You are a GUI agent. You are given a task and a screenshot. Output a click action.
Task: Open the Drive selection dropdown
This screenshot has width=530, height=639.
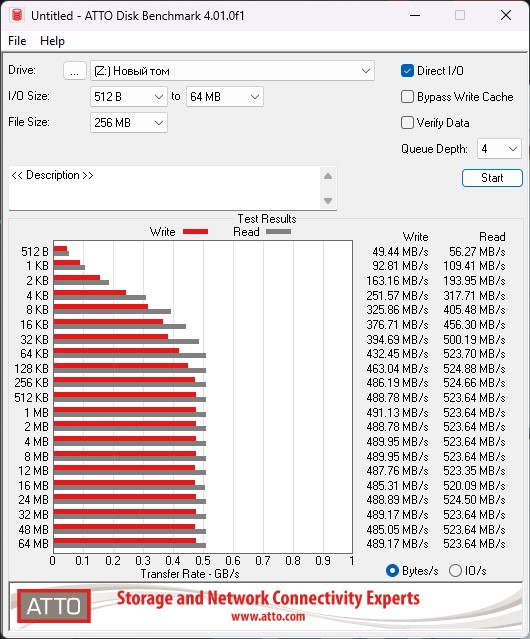coord(232,71)
